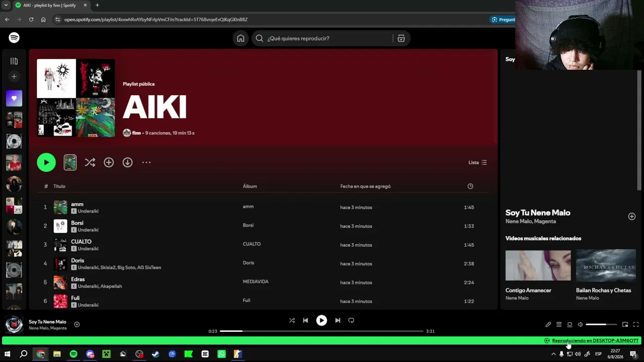Open WhatsApp from the taskbar
This screenshot has width=644, height=362.
[221, 354]
